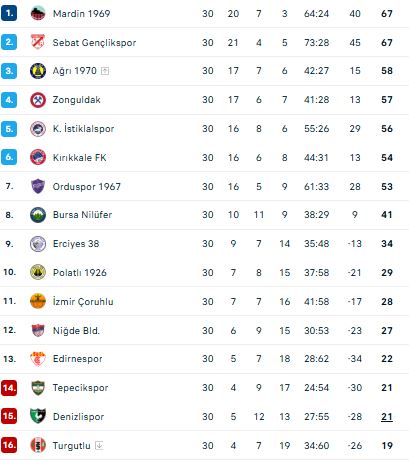The width and height of the screenshot is (409, 460).
Task: Click the Edirnespor team name
Action: [x=77, y=359]
